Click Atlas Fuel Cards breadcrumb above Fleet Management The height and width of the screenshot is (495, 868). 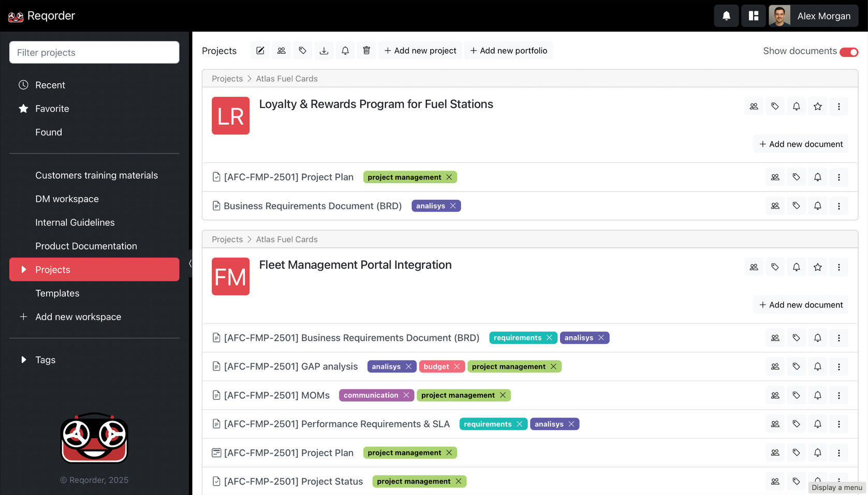[x=287, y=239]
